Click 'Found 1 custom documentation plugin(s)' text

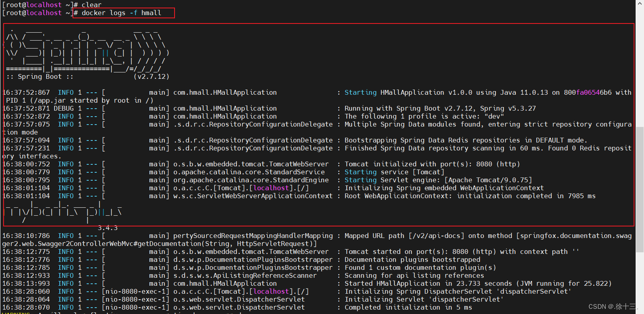(420, 267)
